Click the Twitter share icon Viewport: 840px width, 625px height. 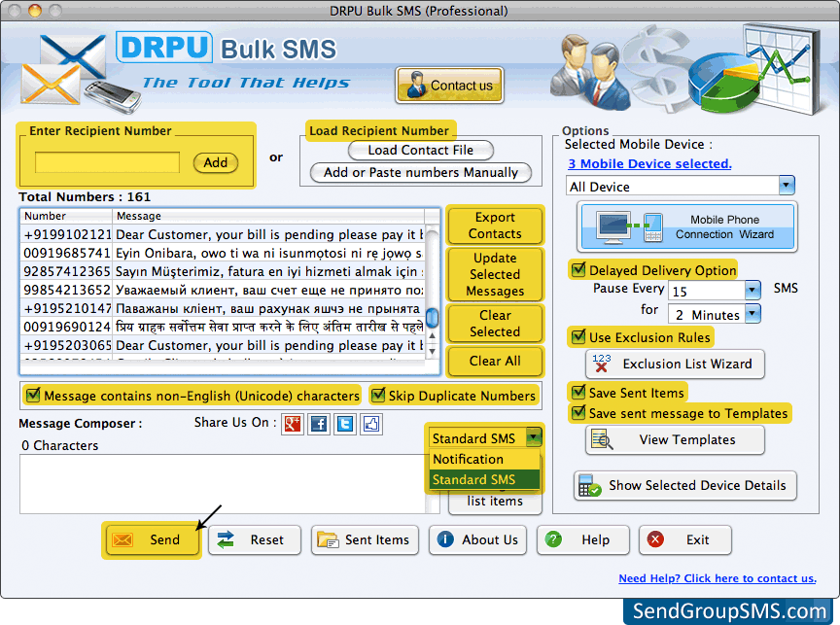click(x=345, y=424)
